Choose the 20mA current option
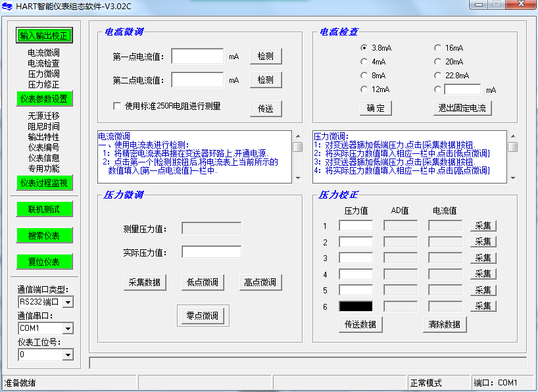The width and height of the screenshot is (538, 392). pyautogui.click(x=438, y=62)
